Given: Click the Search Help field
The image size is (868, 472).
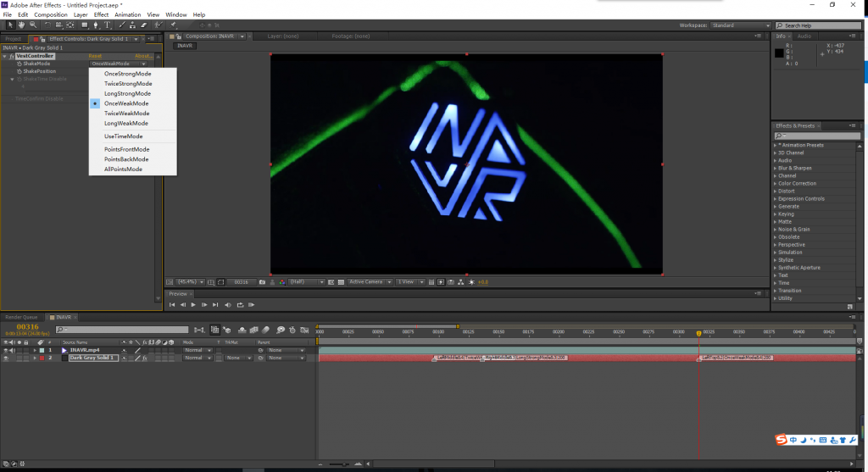Looking at the screenshot, I should [819, 25].
